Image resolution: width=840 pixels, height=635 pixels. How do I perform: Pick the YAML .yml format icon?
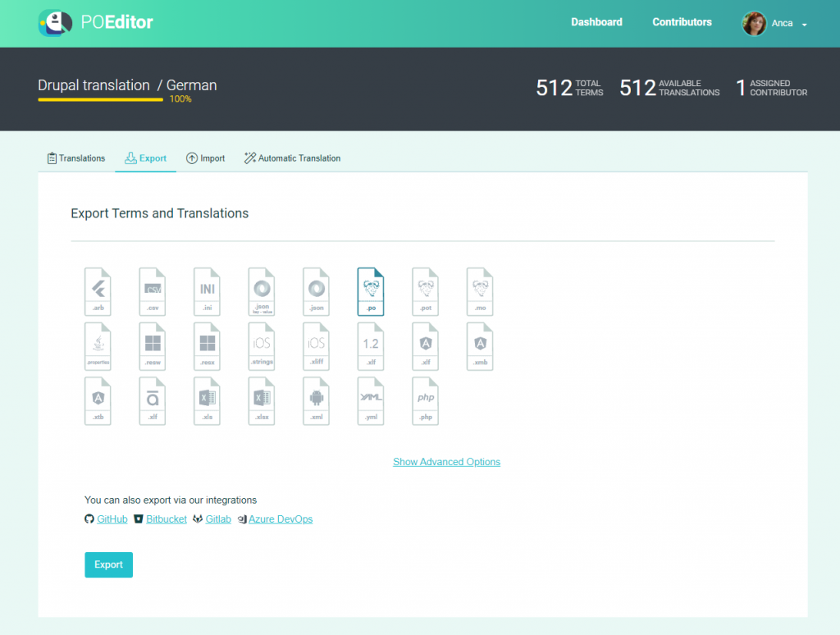(x=371, y=401)
